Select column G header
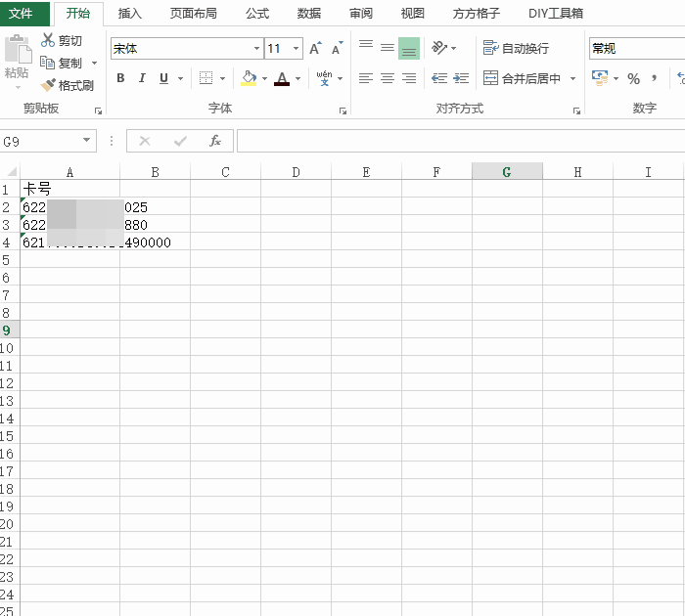 pos(507,171)
